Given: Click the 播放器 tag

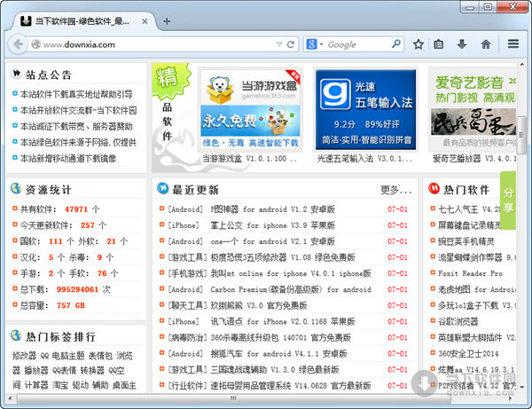Looking at the screenshot, I should 36,370.
